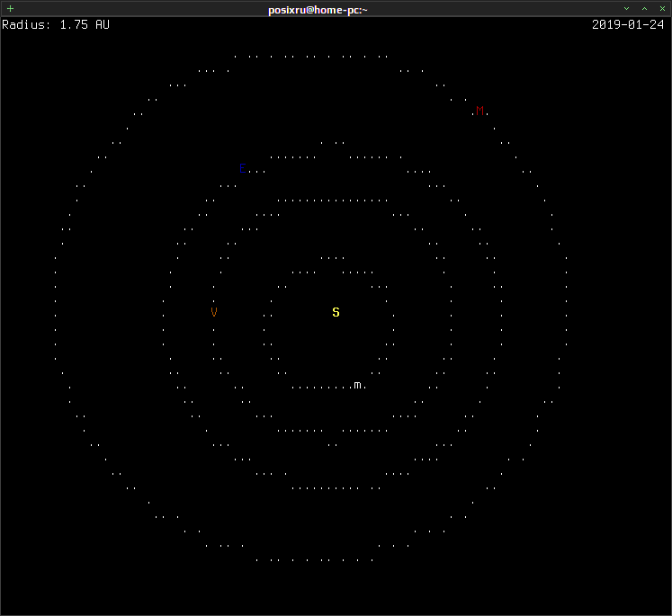Image resolution: width=672 pixels, height=616 pixels.
Task: Click the upward chevron window button
Action: point(645,9)
